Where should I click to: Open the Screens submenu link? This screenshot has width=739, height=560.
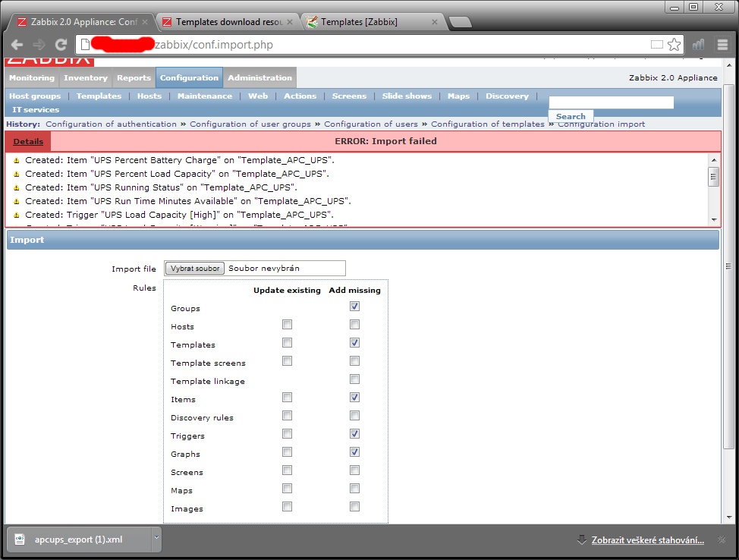tap(349, 96)
